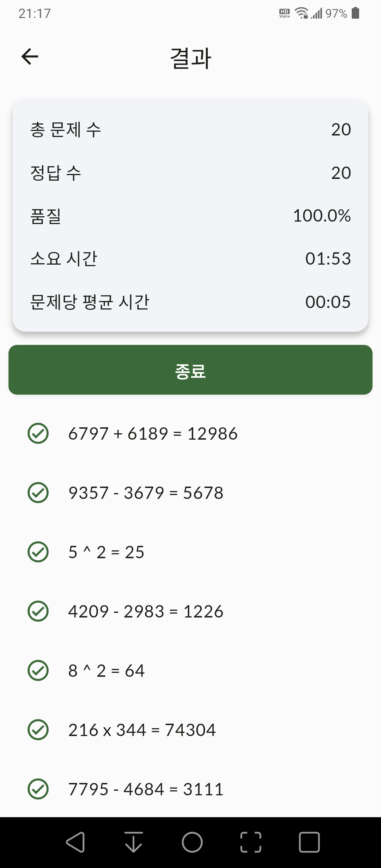Image resolution: width=381 pixels, height=868 pixels.
Task: Tap the pull-down arrow navigation icon
Action: (134, 842)
